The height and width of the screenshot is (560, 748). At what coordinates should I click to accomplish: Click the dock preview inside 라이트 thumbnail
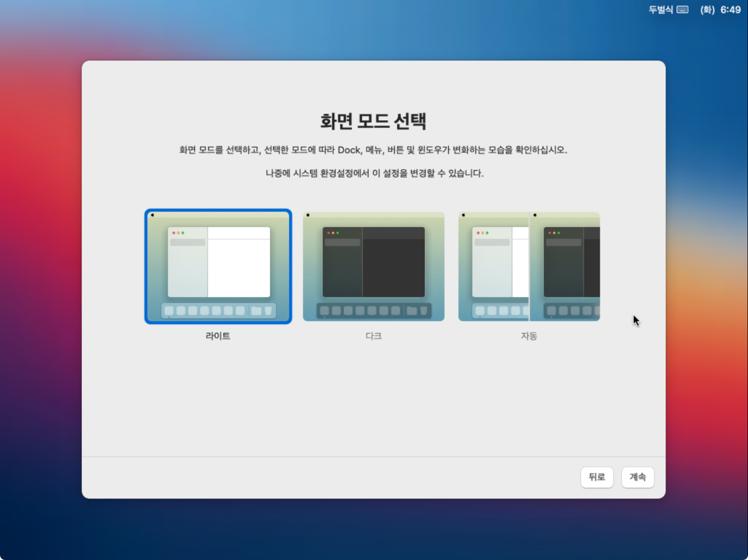pyautogui.click(x=219, y=310)
